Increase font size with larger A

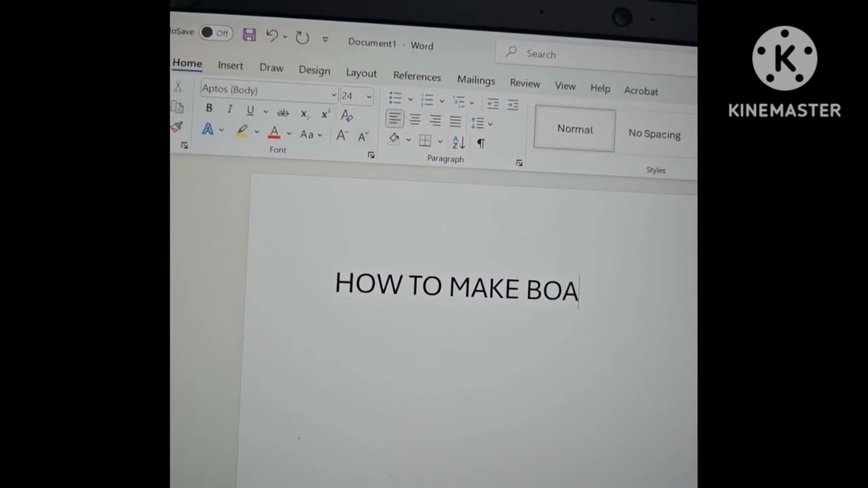(x=342, y=136)
